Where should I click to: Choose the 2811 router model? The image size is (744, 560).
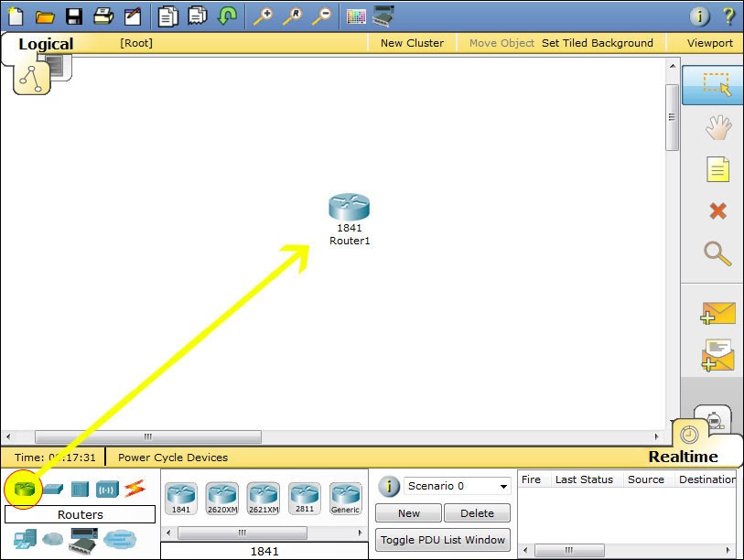(305, 499)
